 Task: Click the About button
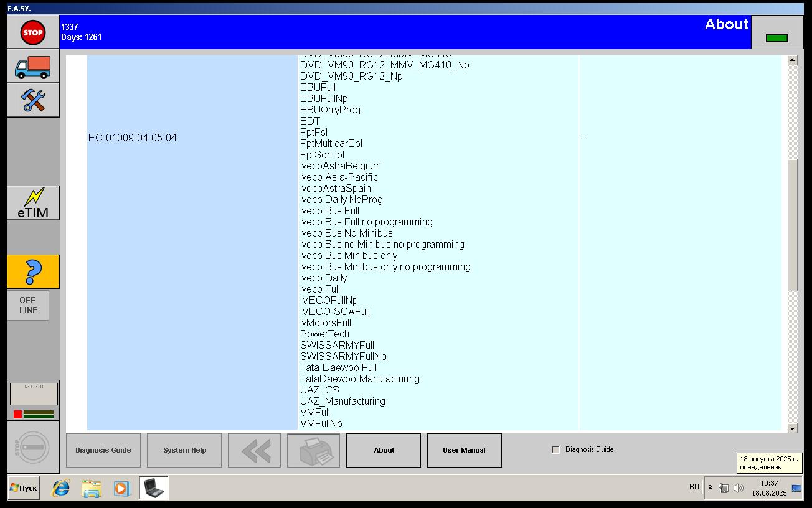[384, 450]
